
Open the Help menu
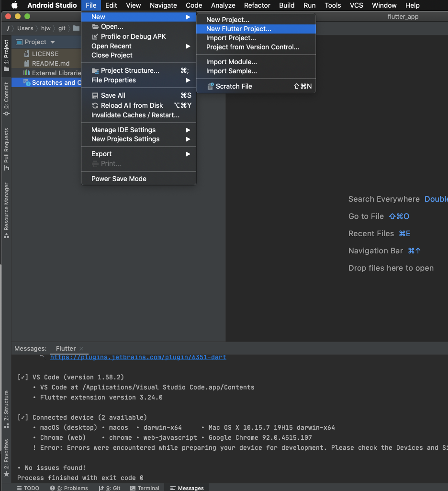pos(412,5)
